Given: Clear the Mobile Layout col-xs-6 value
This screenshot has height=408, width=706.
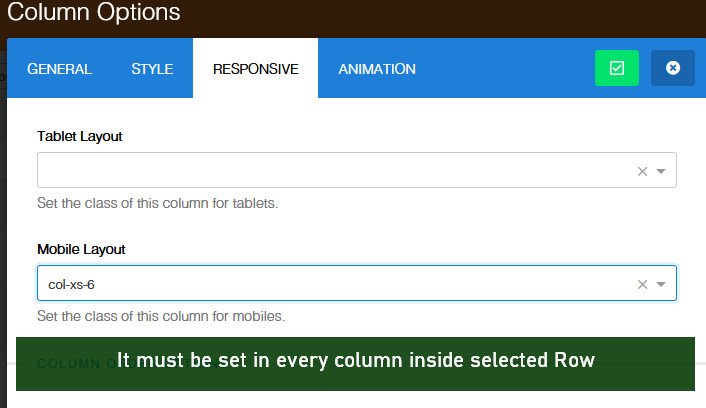Looking at the screenshot, I should pyautogui.click(x=642, y=284).
